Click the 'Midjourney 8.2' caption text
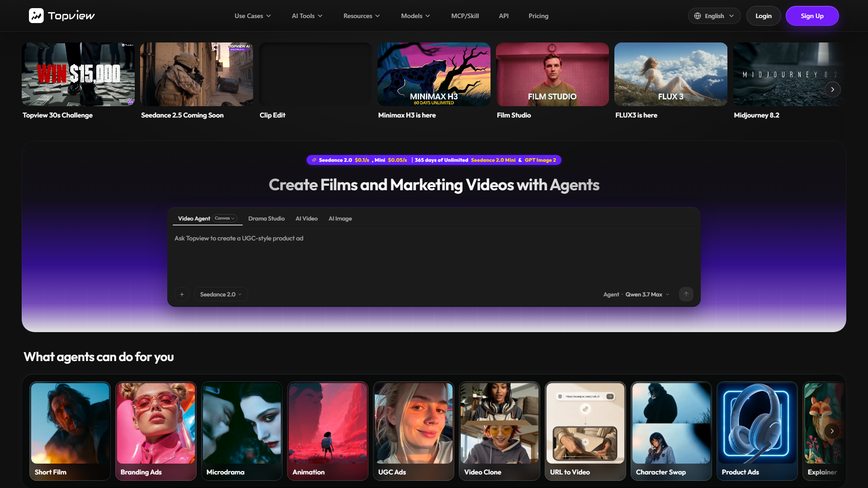 [756, 115]
